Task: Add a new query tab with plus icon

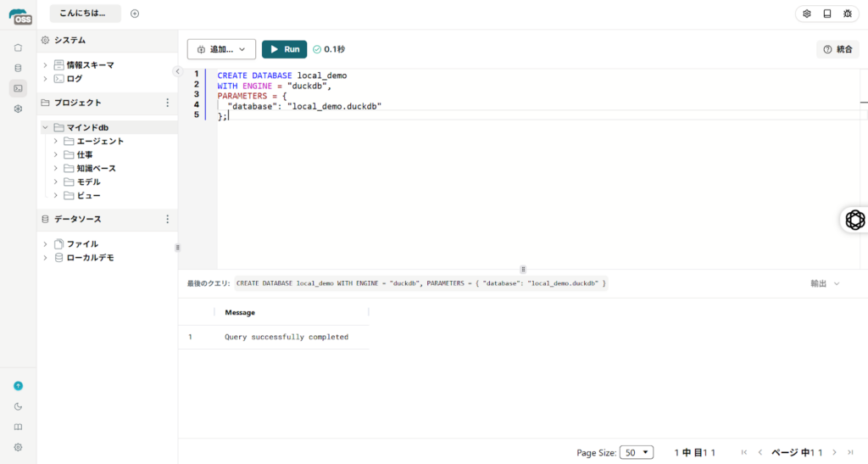Action: pos(135,14)
